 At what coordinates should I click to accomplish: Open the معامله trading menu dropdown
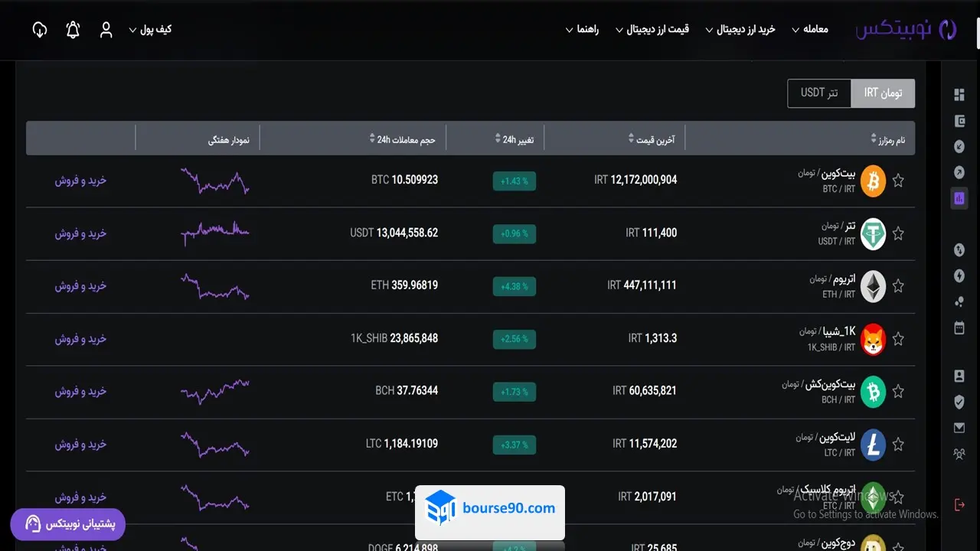click(810, 30)
